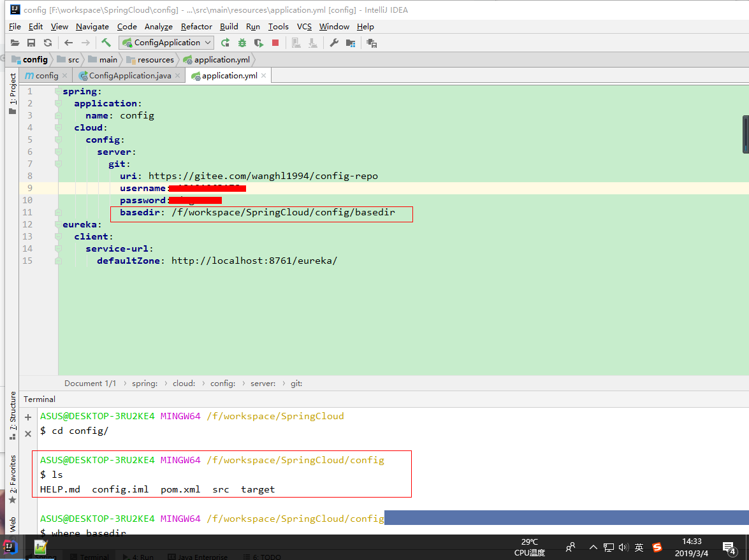Synchronize files with the refresh icon
Image resolution: width=749 pixels, height=560 pixels.
tap(48, 43)
